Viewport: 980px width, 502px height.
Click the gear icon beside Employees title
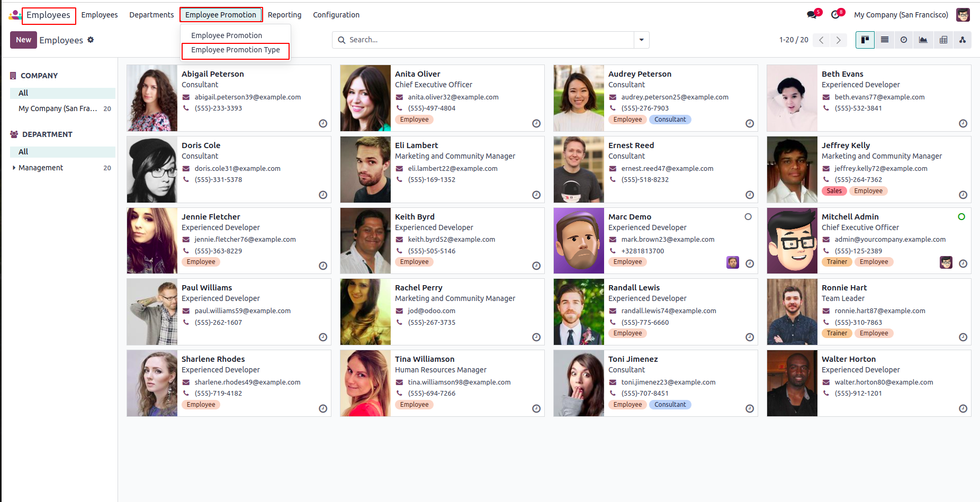point(91,40)
